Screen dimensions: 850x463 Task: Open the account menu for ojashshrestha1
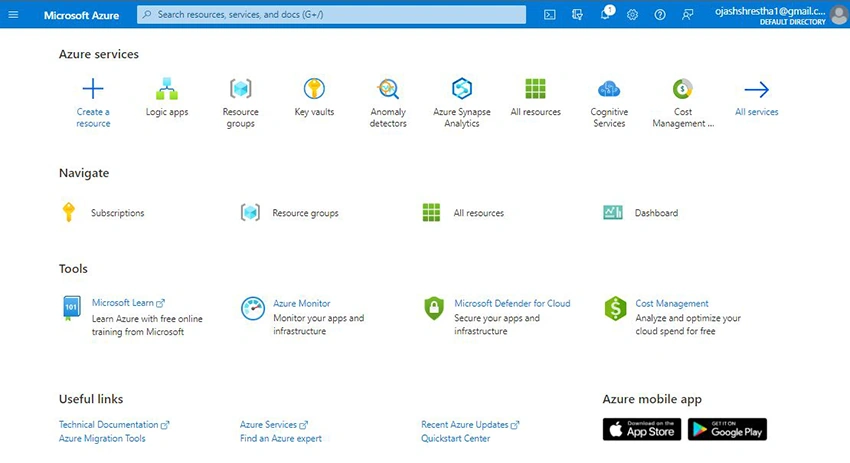point(780,15)
